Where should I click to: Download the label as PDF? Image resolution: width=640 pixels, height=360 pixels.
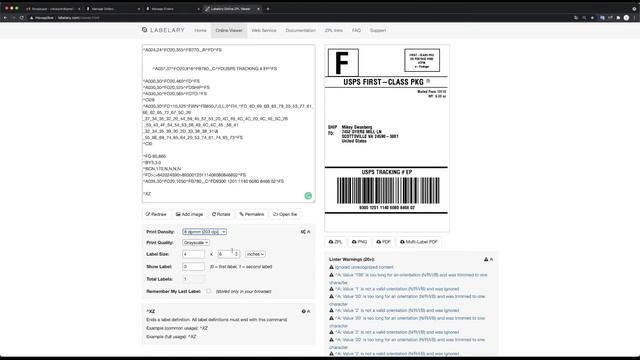point(383,242)
